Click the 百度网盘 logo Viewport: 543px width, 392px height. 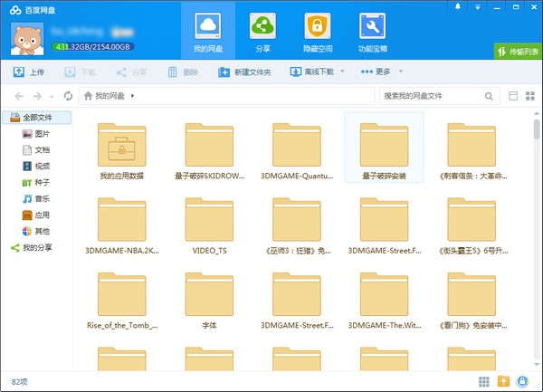33,10
